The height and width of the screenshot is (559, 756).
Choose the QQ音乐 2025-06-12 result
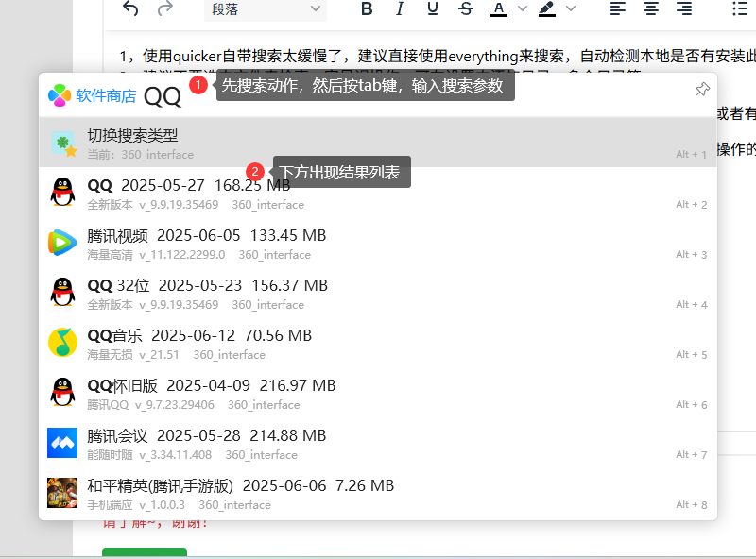tap(378, 343)
